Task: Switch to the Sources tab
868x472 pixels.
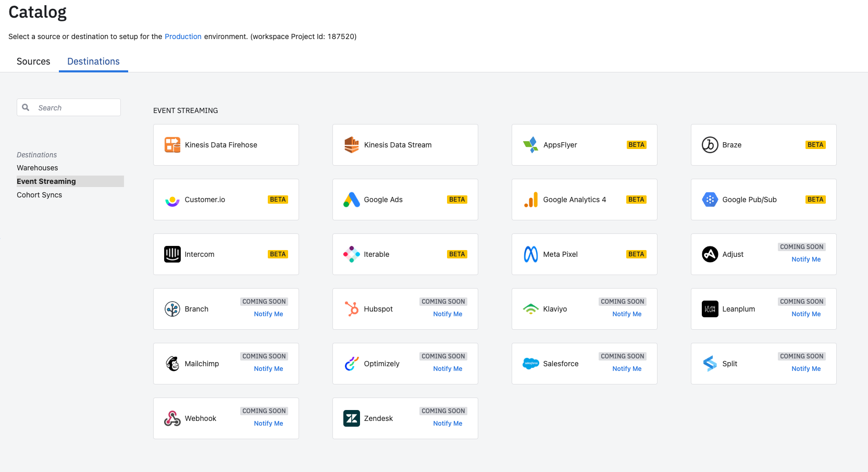Action: 33,61
